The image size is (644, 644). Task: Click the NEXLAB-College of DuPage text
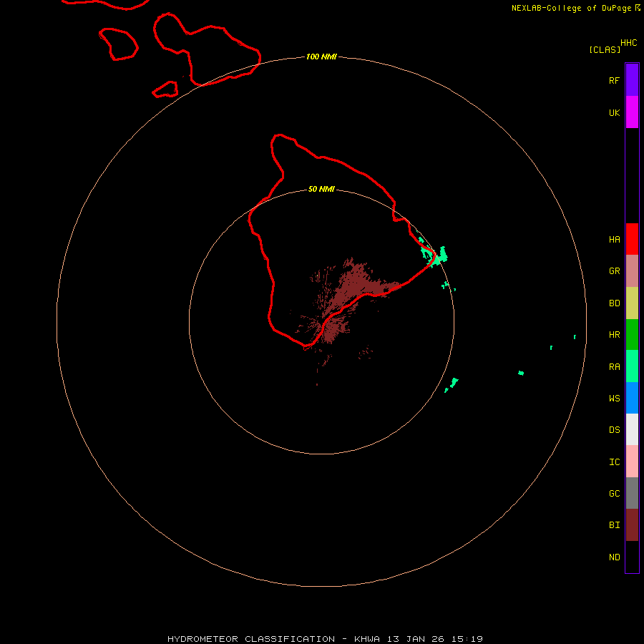[x=571, y=8]
